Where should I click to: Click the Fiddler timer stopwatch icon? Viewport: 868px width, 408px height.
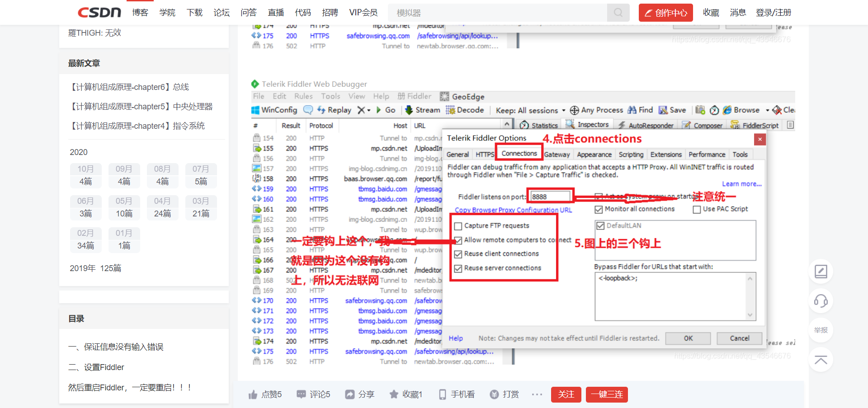point(714,110)
